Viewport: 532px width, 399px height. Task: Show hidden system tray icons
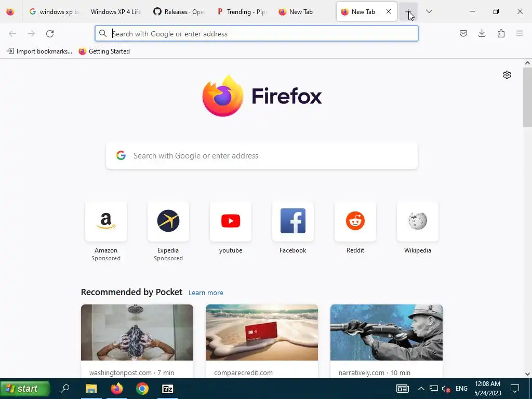click(x=421, y=389)
